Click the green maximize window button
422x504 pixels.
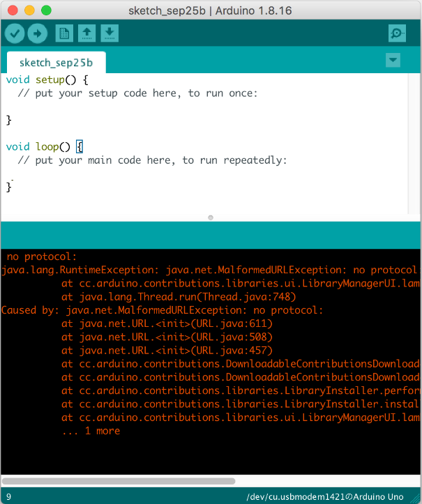coord(46,10)
